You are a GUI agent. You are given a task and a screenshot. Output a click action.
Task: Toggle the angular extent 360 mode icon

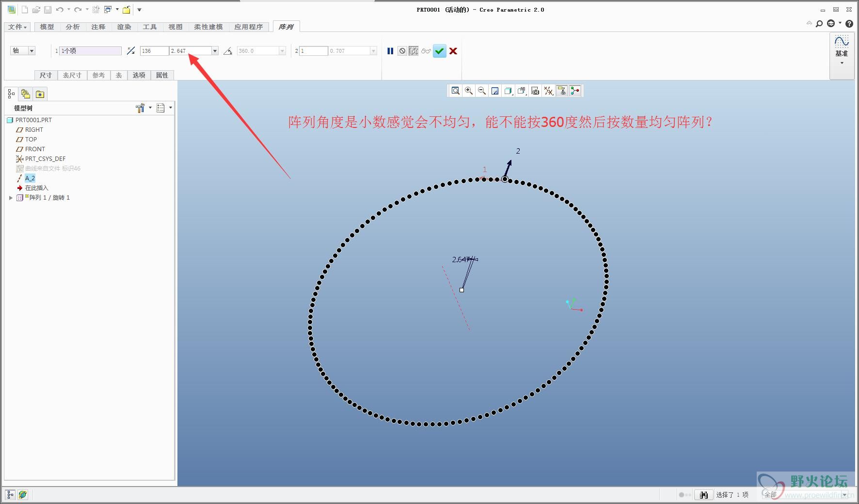[x=228, y=51]
